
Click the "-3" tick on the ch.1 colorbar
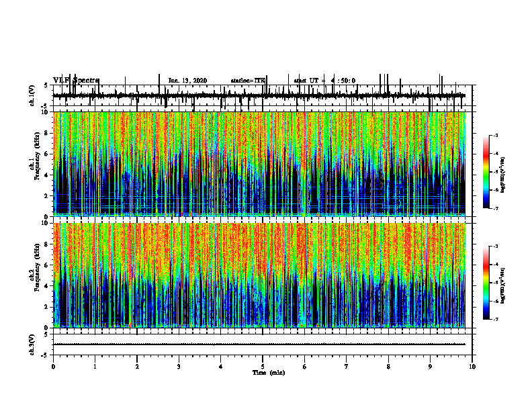click(x=496, y=135)
